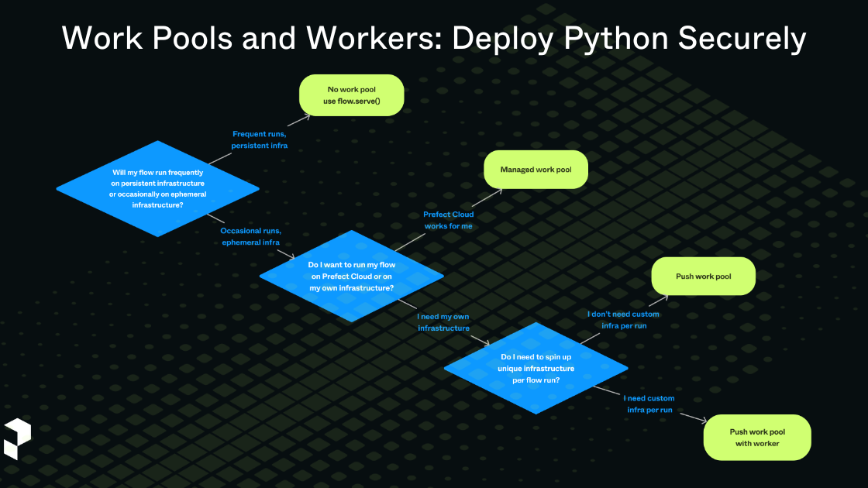Choose the 'Prefect Cloud works for me' option
This screenshot has width=868, height=488.
tap(449, 220)
